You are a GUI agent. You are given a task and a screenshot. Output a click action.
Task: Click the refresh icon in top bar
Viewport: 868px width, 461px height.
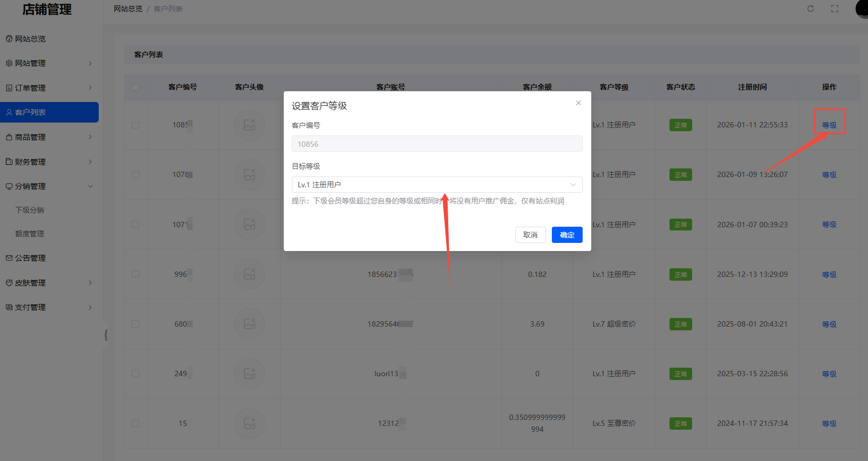[x=810, y=9]
